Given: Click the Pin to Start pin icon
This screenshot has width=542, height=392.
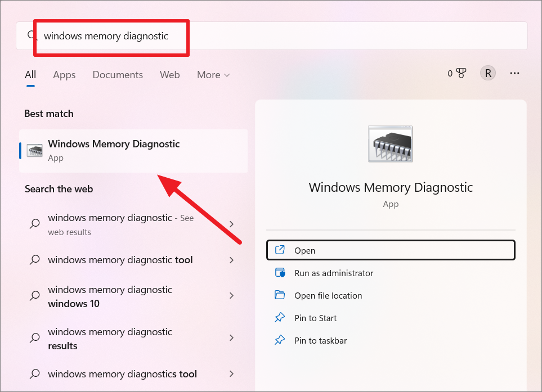Looking at the screenshot, I should tap(280, 318).
